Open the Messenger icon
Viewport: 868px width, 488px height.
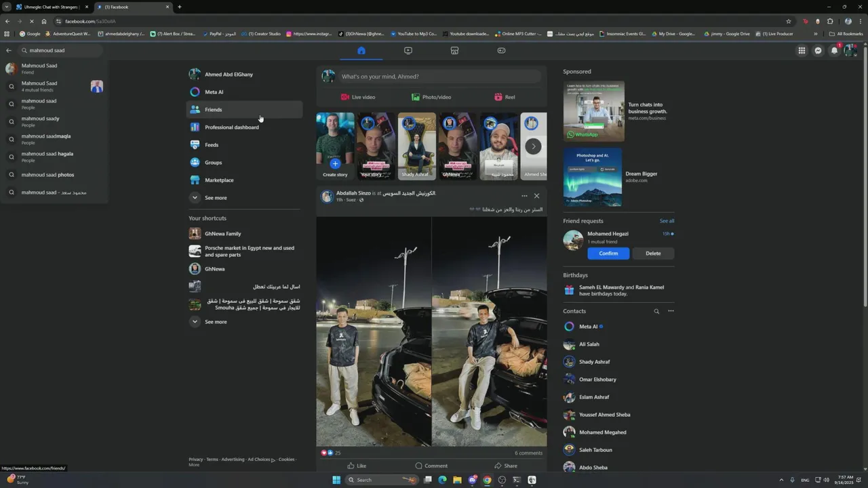818,50
